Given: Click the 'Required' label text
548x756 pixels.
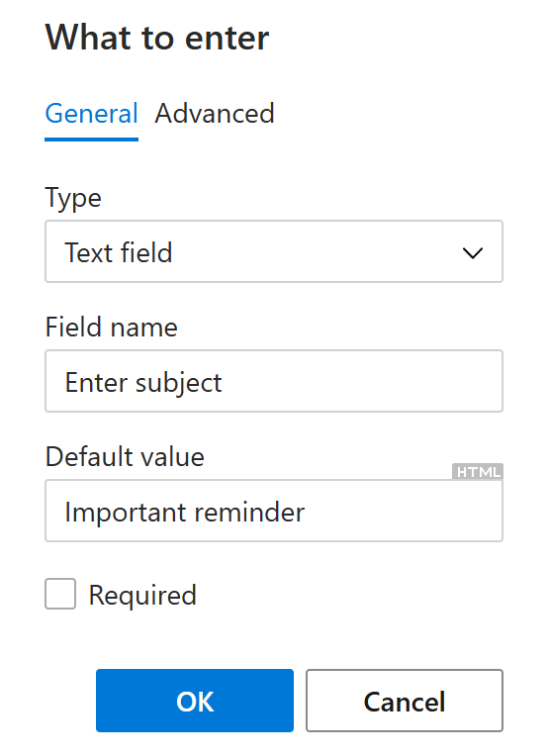Looking at the screenshot, I should tap(142, 596).
